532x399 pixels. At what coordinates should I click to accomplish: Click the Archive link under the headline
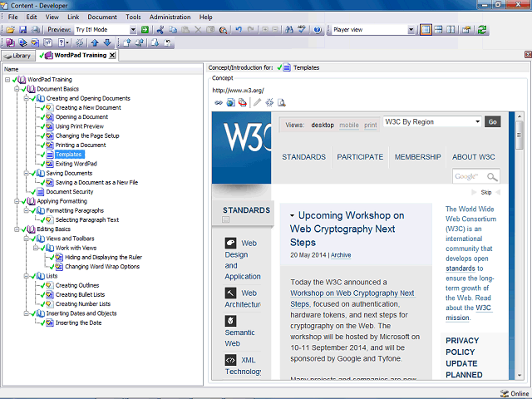click(x=341, y=255)
